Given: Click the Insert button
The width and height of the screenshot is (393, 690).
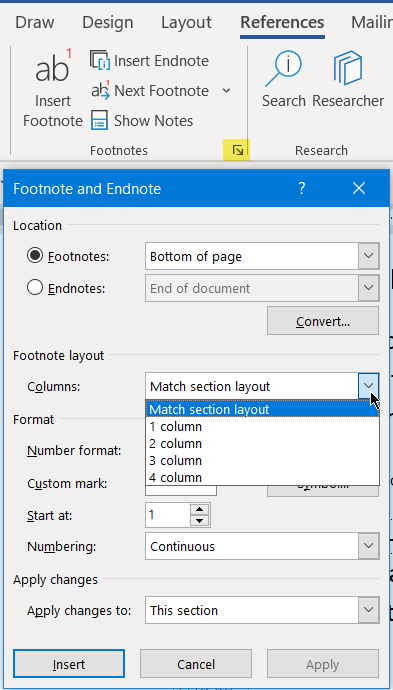Looking at the screenshot, I should pos(69,664).
